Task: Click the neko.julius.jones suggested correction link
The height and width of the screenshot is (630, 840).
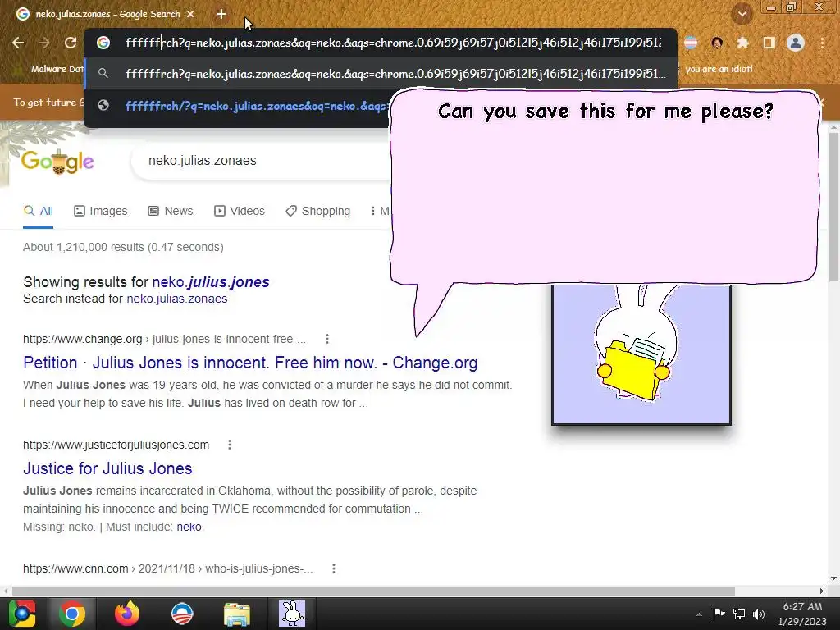Action: (211, 282)
